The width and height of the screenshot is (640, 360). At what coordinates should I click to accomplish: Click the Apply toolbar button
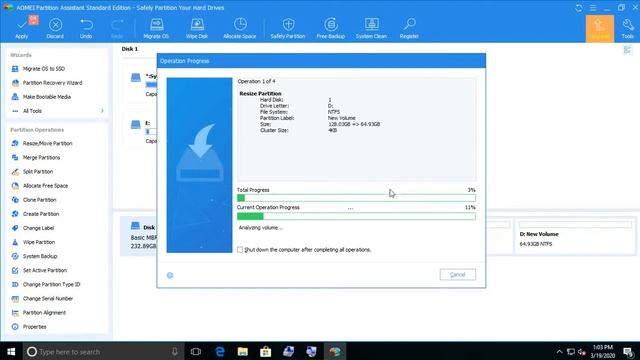[22, 28]
